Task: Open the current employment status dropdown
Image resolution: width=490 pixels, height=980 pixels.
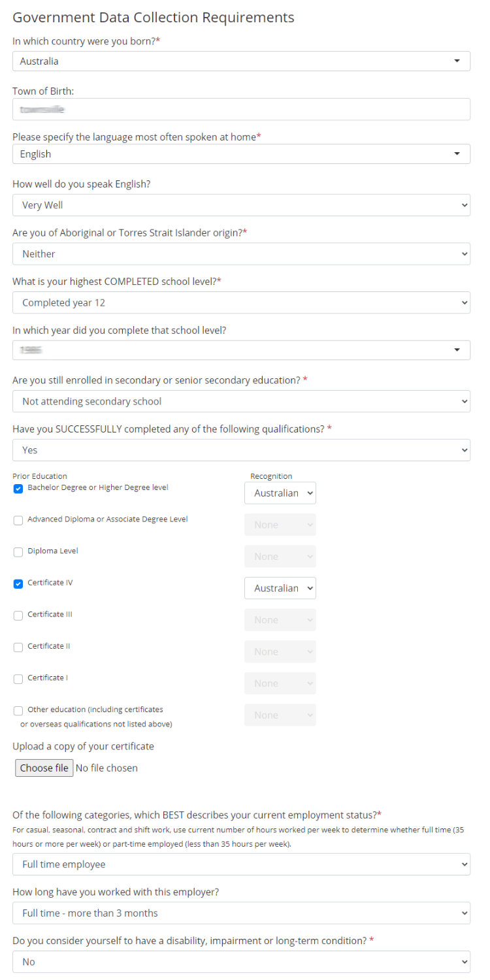Action: pos(241,864)
